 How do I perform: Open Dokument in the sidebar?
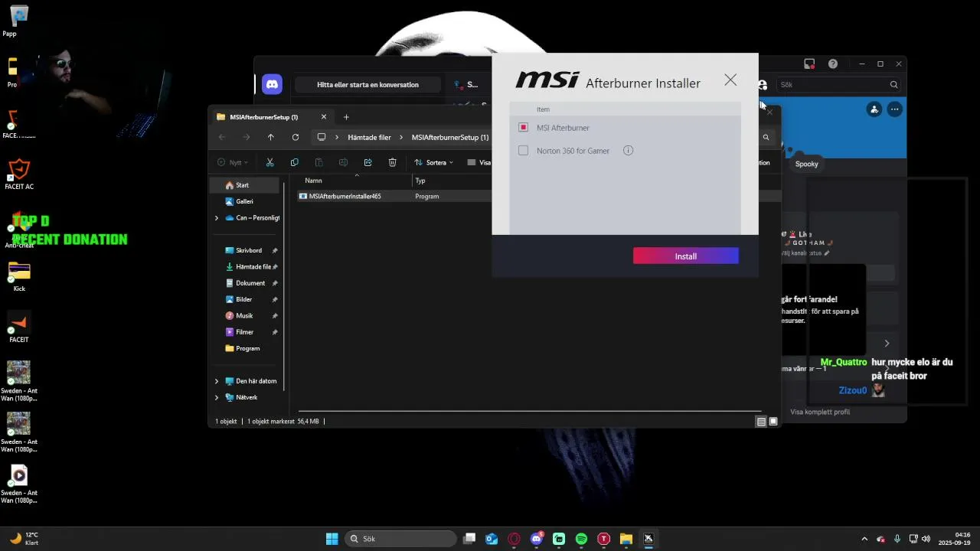click(250, 283)
